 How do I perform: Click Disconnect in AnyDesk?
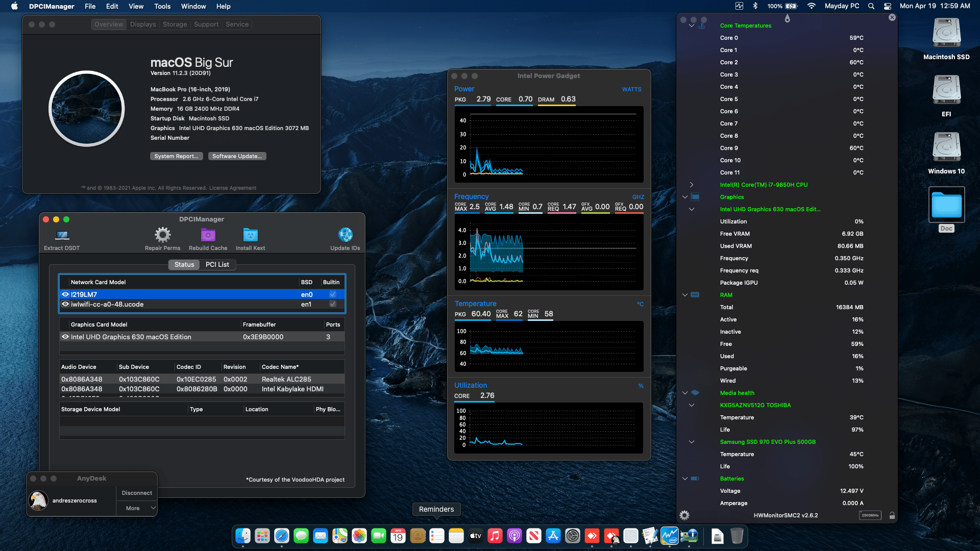(x=137, y=493)
